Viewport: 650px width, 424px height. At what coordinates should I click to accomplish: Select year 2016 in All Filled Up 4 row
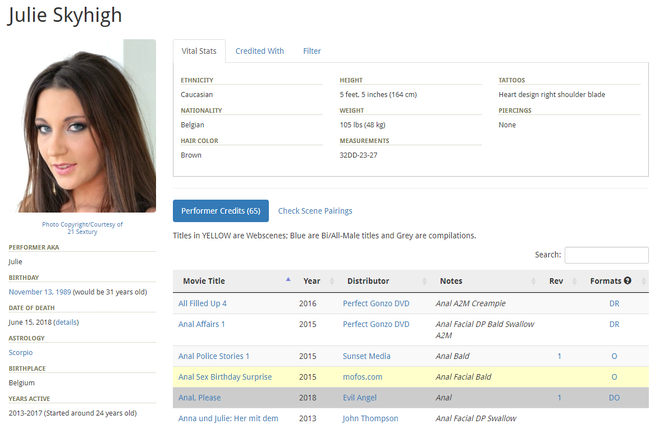tap(308, 303)
